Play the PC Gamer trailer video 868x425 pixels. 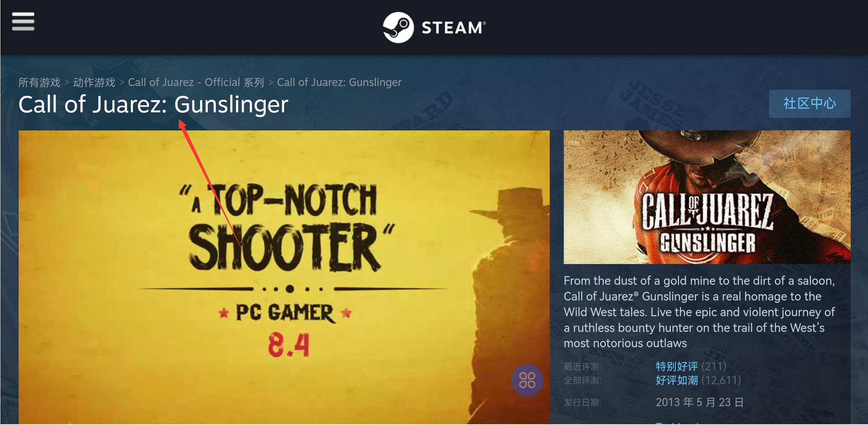(284, 277)
